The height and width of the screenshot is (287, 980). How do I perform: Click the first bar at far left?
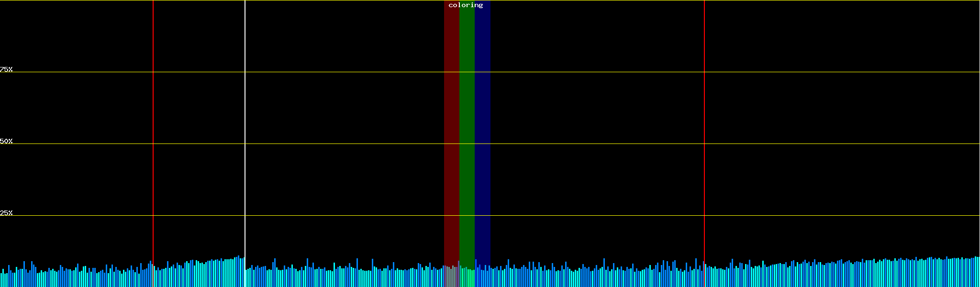(1, 280)
